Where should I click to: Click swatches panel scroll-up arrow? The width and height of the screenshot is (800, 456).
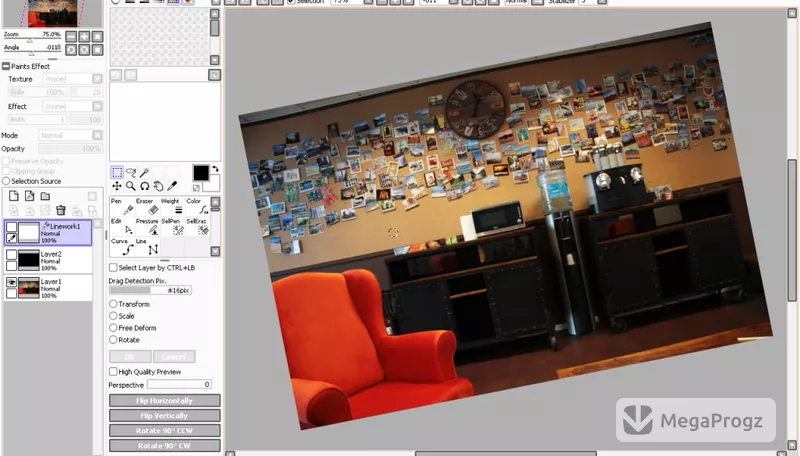215,14
